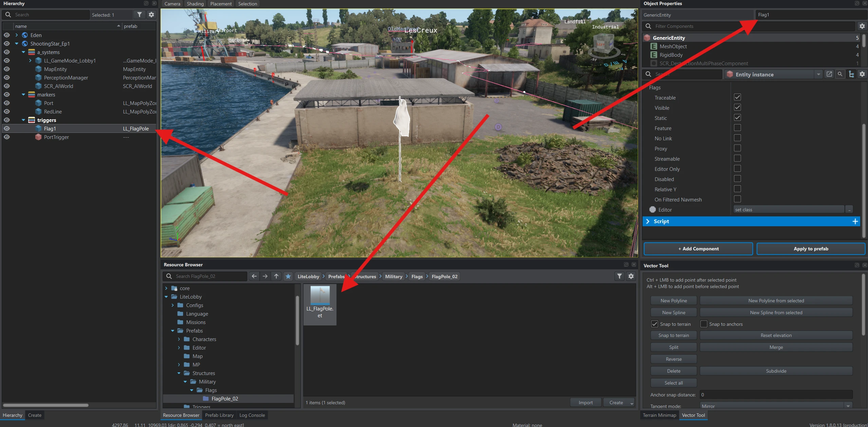Enable the Feature flag checkbox
Screen dimensions: 868x427
click(x=737, y=128)
